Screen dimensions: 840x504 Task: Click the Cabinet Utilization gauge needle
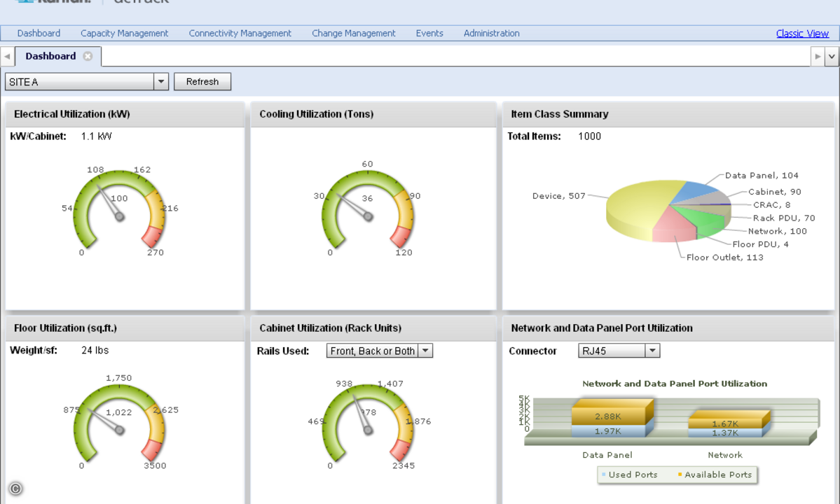tap(362, 414)
